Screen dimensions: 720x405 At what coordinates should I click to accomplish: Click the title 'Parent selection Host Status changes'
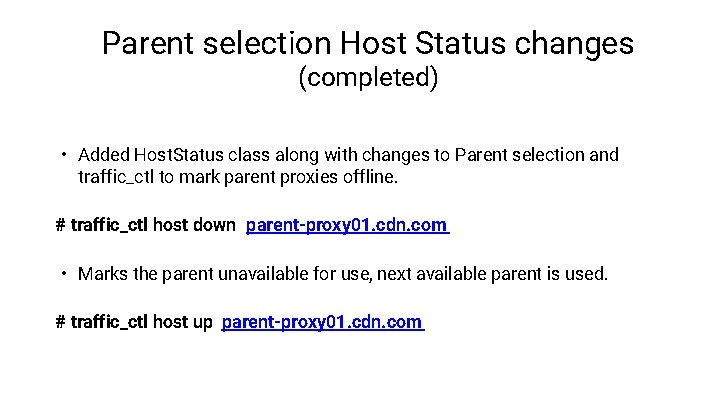(367, 44)
